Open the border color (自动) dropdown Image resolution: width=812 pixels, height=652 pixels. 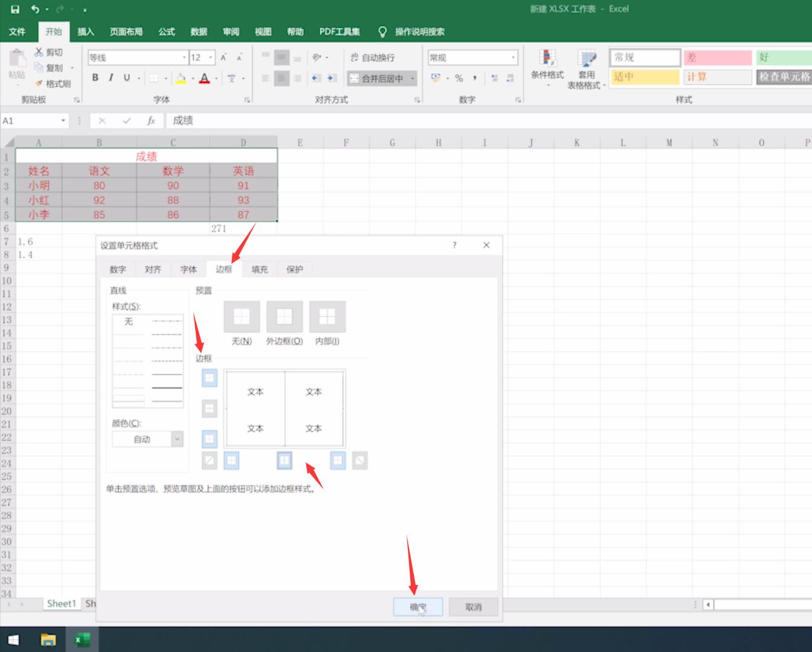click(177, 439)
